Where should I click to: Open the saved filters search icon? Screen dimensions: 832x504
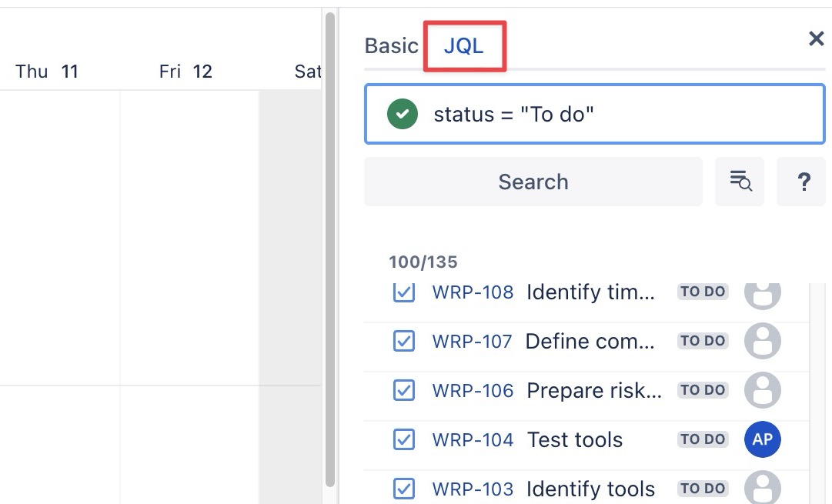(740, 182)
